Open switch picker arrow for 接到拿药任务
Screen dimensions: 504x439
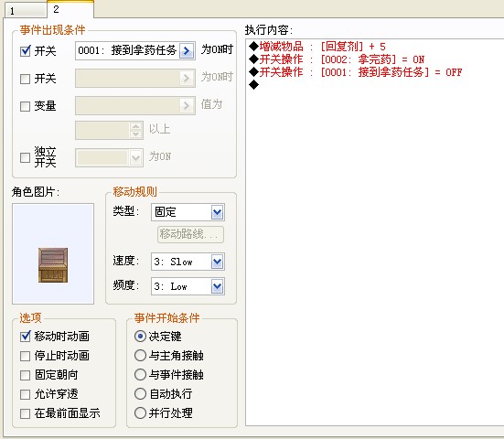coord(187,51)
